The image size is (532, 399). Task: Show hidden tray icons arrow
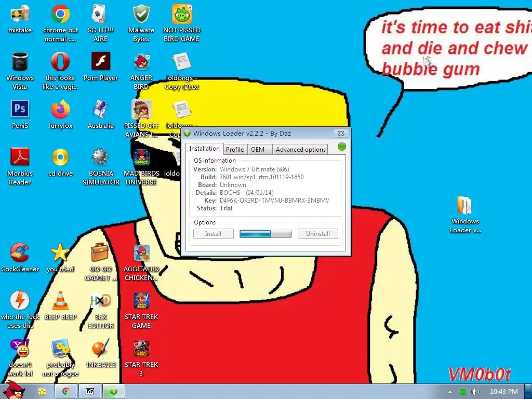tap(450, 392)
